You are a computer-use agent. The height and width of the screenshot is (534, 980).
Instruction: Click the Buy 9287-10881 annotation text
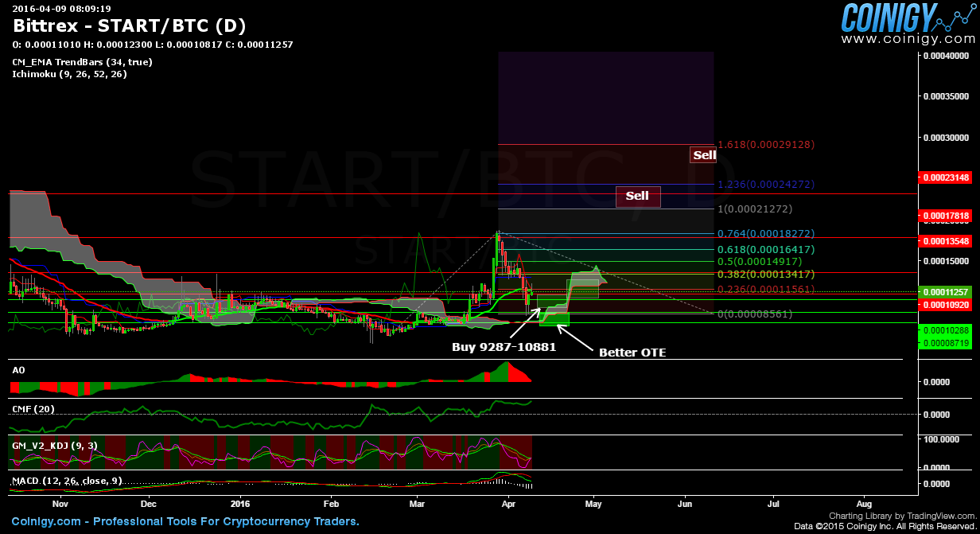pyautogui.click(x=504, y=347)
